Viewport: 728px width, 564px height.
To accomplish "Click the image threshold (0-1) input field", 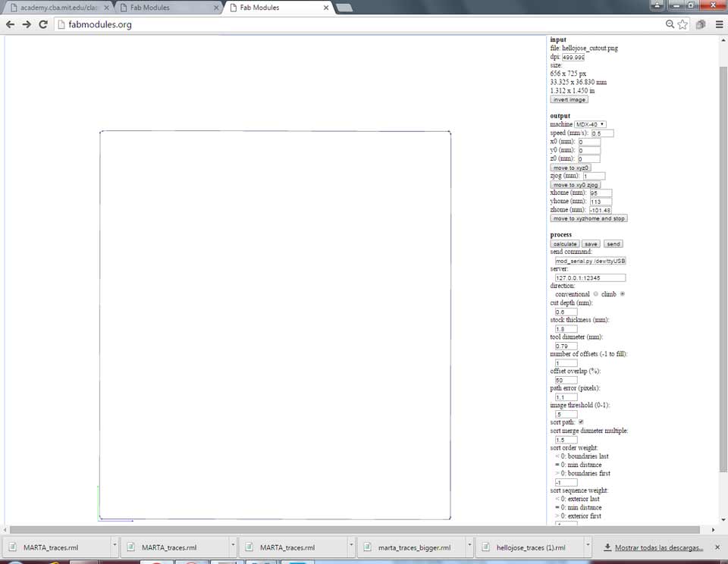I will click(x=566, y=414).
